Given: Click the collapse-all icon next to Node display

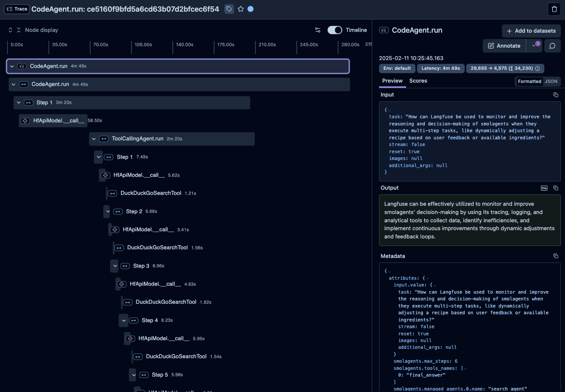Looking at the screenshot, I should pos(18,30).
